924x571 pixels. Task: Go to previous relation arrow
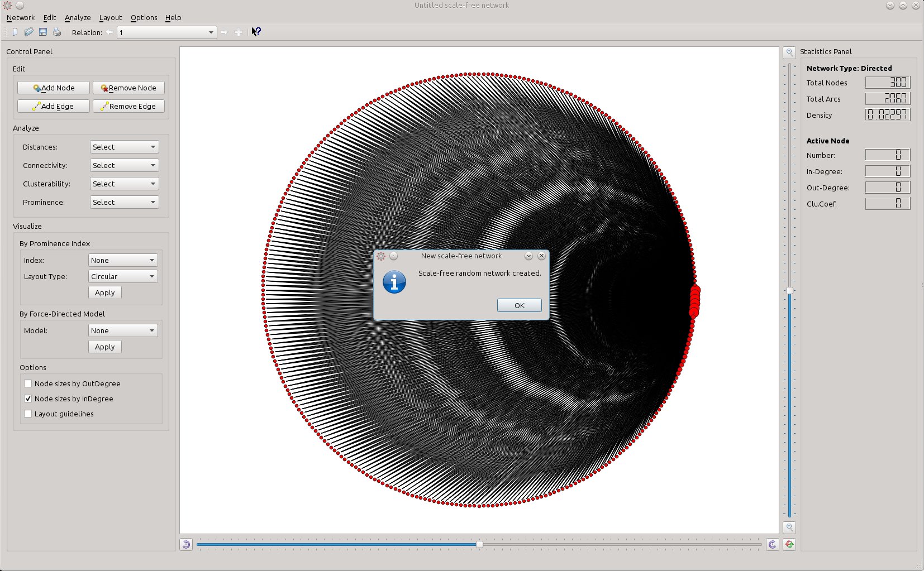pos(109,32)
